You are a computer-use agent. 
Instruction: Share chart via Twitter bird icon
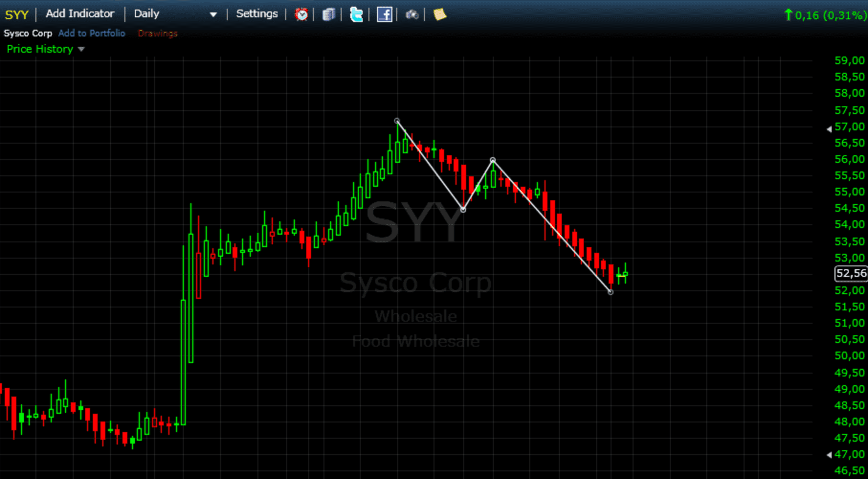[x=356, y=14]
